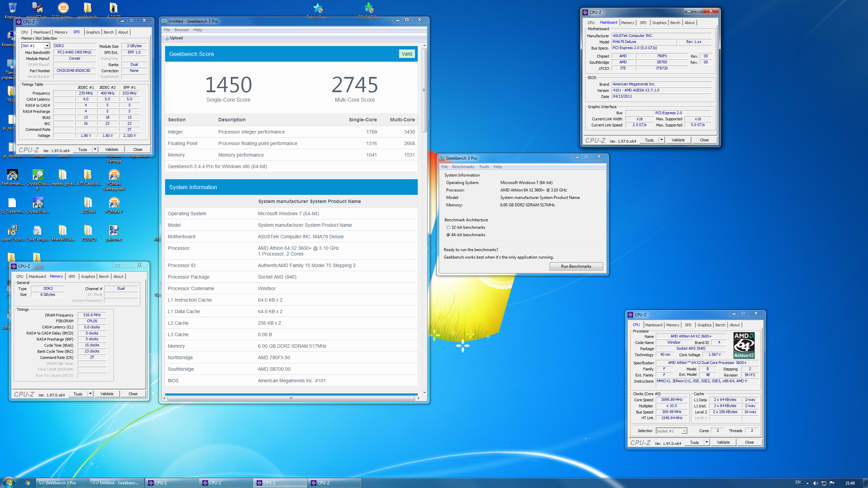Click Validate in the Mainboard CPU-Z window
868x488 pixels.
coord(678,140)
